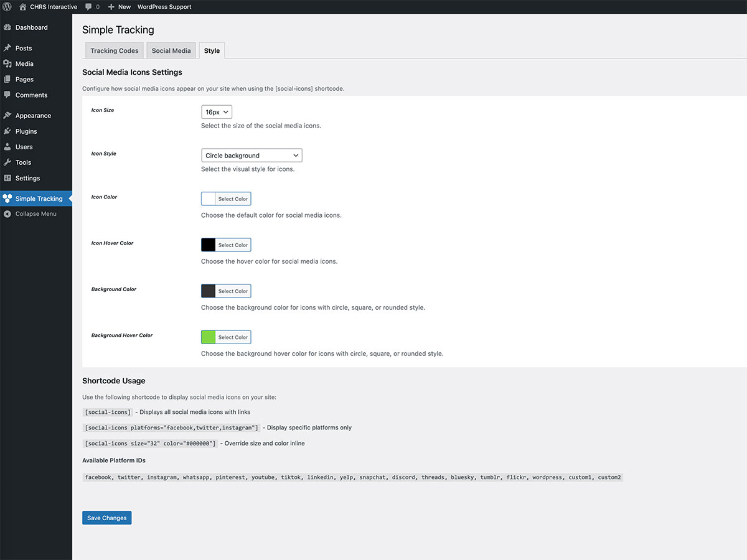Open the comments bubble icon in admin bar

(x=89, y=7)
